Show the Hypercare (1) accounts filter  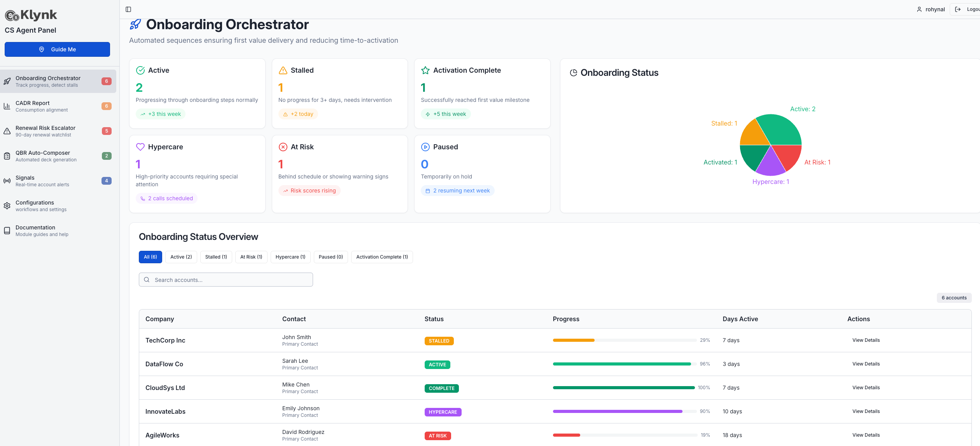[290, 257]
